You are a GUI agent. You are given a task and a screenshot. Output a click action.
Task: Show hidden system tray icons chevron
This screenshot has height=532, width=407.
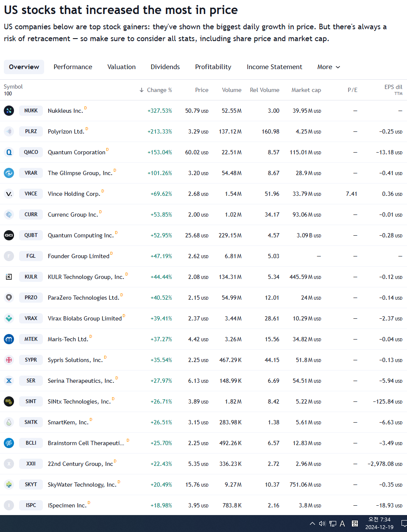(312, 524)
